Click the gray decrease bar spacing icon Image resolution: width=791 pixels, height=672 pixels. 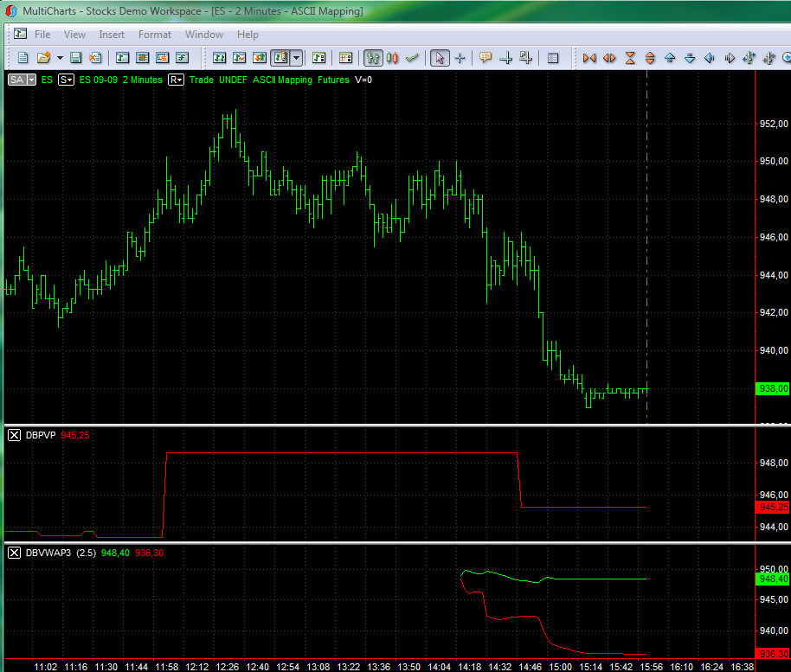(768, 58)
